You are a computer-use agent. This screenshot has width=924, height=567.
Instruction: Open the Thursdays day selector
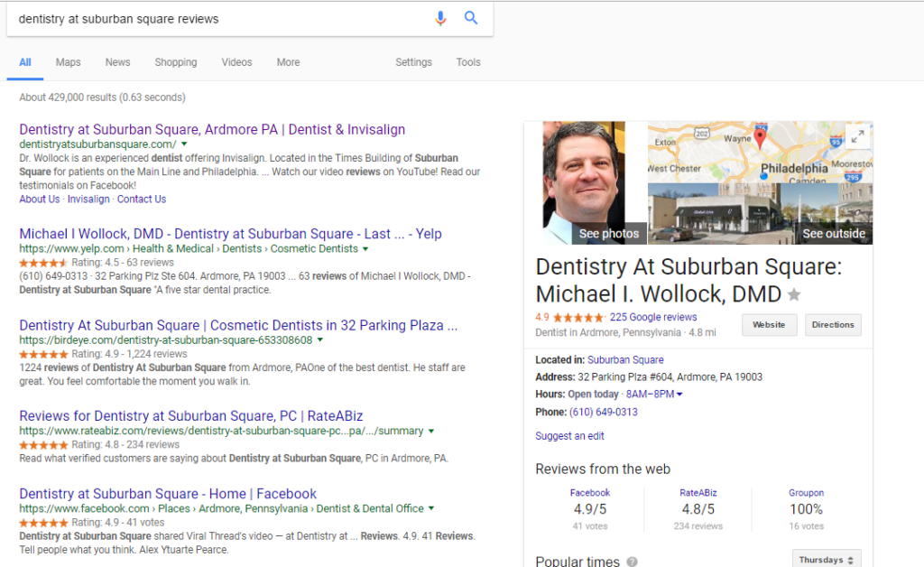[827, 560]
